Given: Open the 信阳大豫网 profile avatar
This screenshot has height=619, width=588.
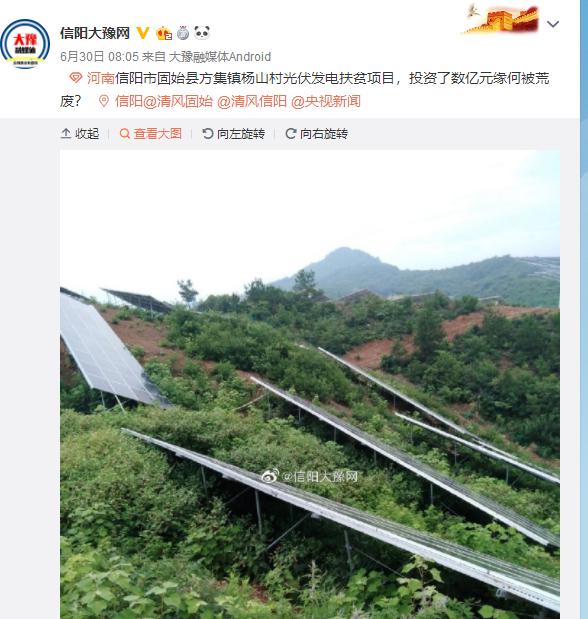Looking at the screenshot, I should click(x=25, y=44).
